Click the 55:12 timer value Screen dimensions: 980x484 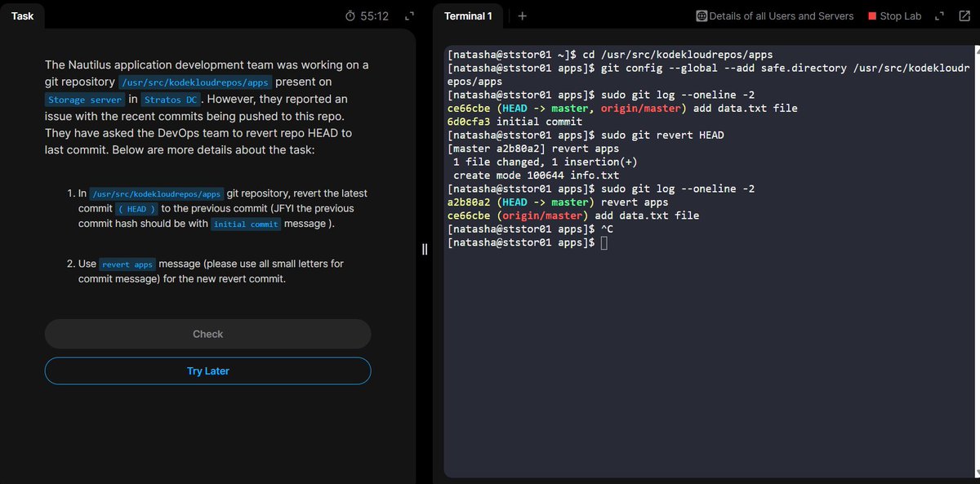point(374,16)
